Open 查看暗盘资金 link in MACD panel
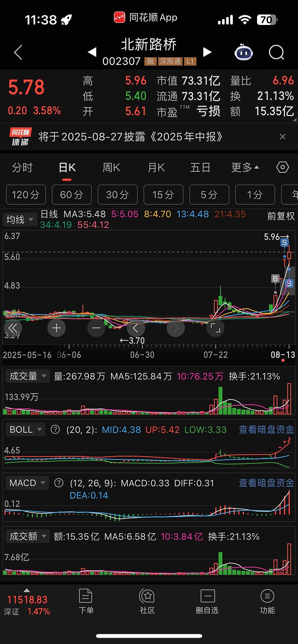Screen dimensions: 298x644 266,483
